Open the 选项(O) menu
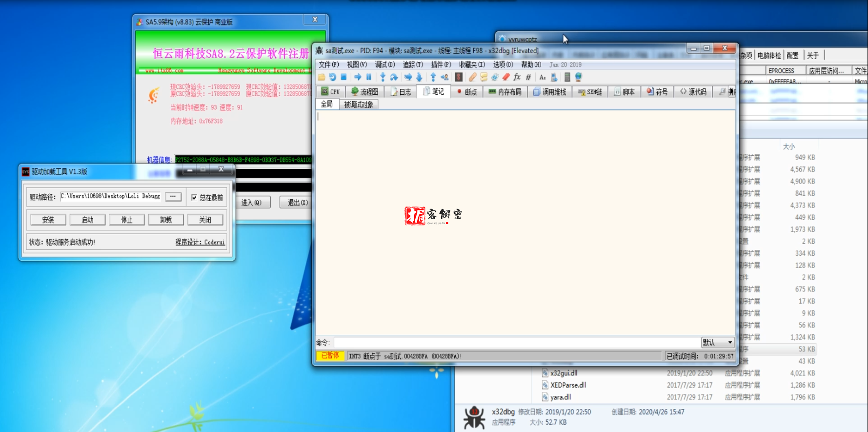This screenshot has height=432, width=868. 503,64
